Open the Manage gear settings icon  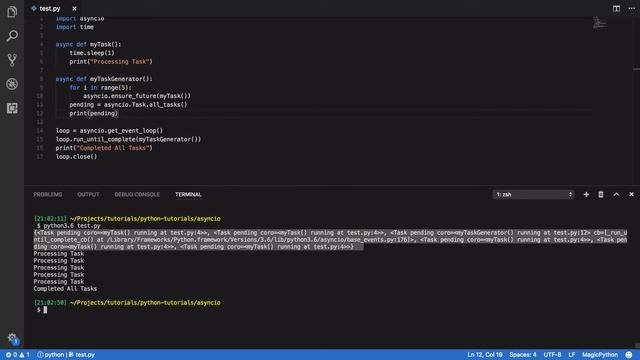pyautogui.click(x=12, y=338)
